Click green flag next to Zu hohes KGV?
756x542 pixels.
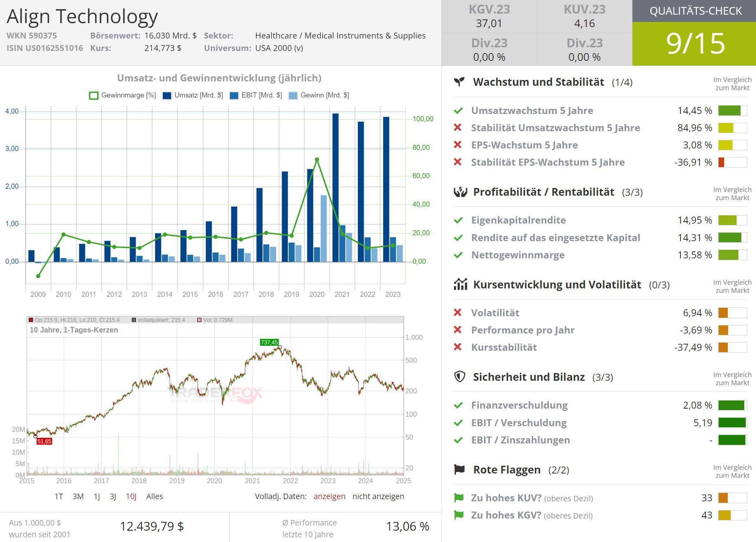click(459, 515)
